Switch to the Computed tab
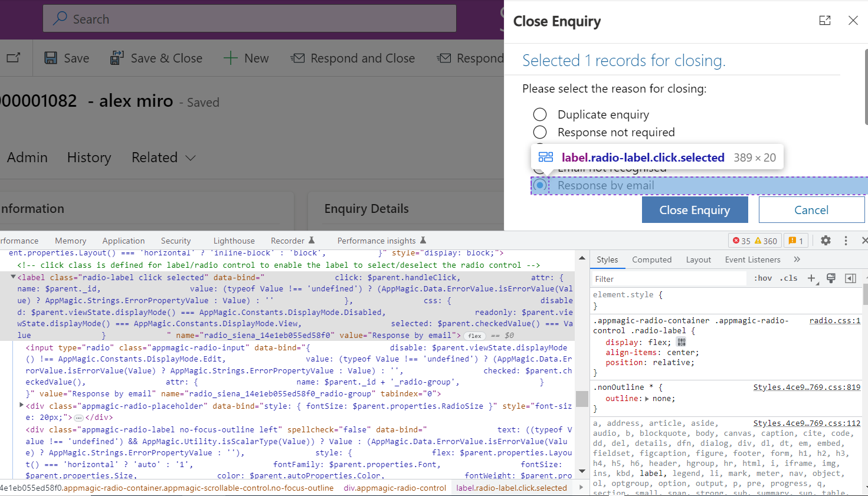868x496 pixels. coord(651,260)
